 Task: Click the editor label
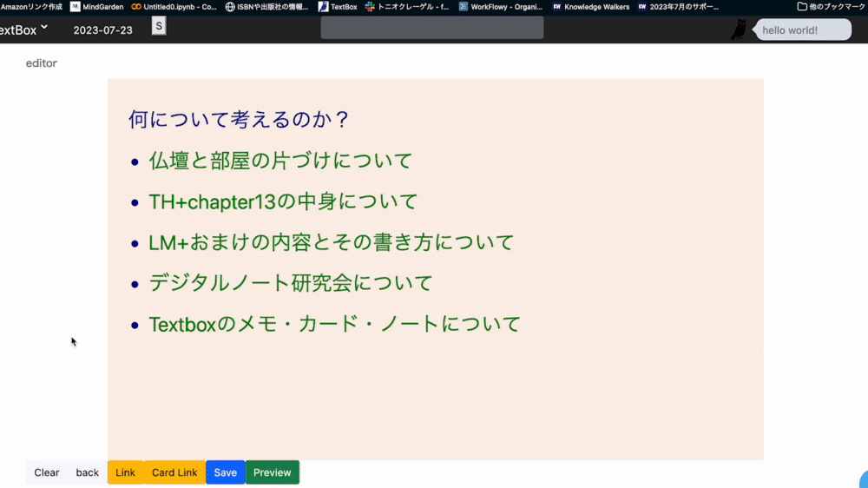point(42,63)
